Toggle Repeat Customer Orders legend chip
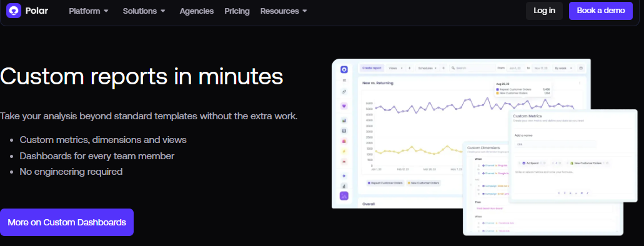This screenshot has width=644, height=246. 385,183
